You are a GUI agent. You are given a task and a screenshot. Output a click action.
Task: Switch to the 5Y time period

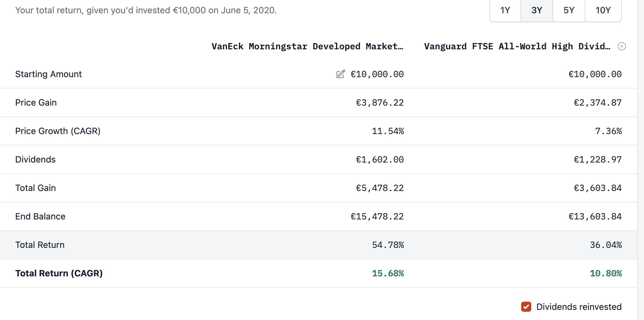click(x=569, y=10)
